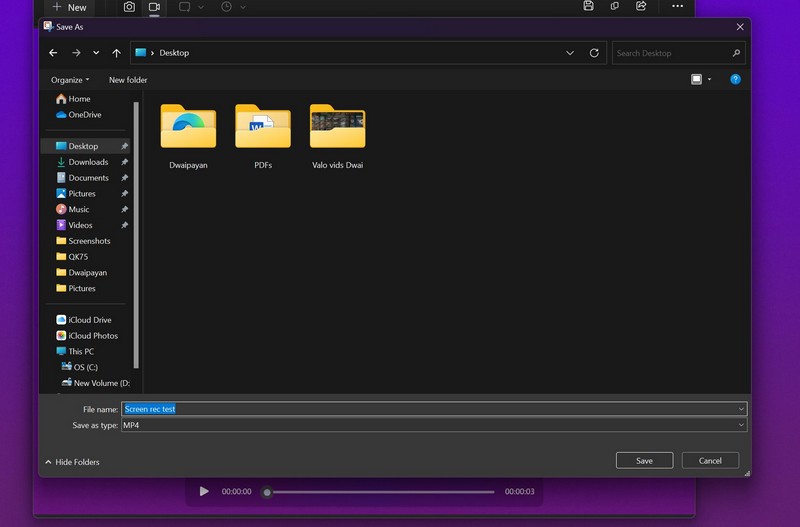Select iCloud Photos in navigation pane
The image size is (800, 527).
(x=92, y=336)
